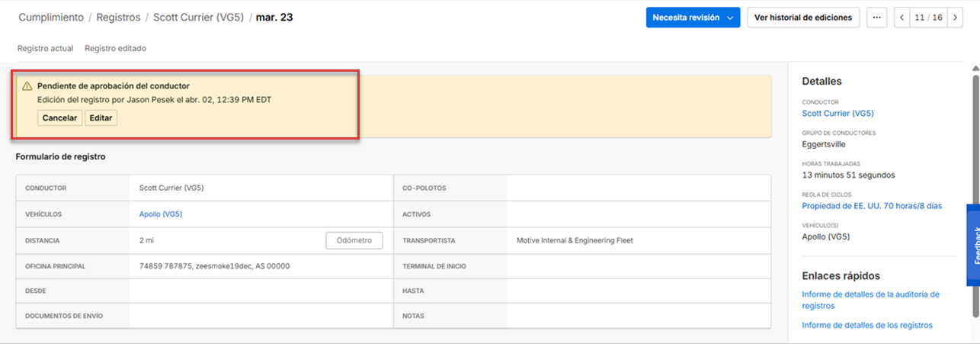Click the blue Feedback side tab
Screen dimensions: 980x344
coord(973,245)
